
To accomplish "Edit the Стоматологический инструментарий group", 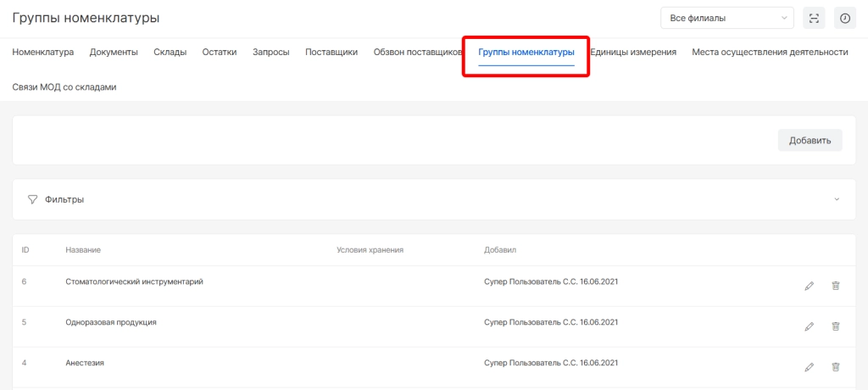I will pos(809,286).
